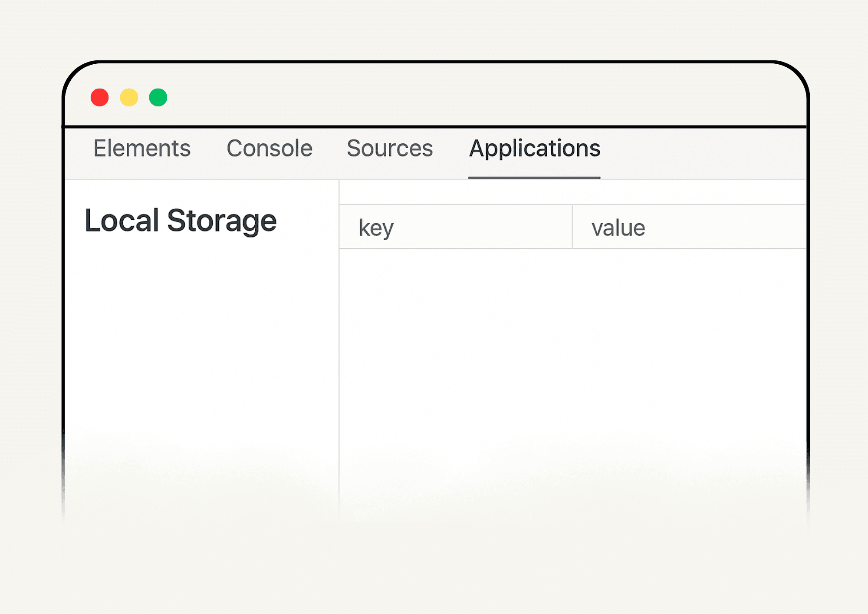Click the green window control button
This screenshot has height=614, width=868.
pyautogui.click(x=158, y=98)
